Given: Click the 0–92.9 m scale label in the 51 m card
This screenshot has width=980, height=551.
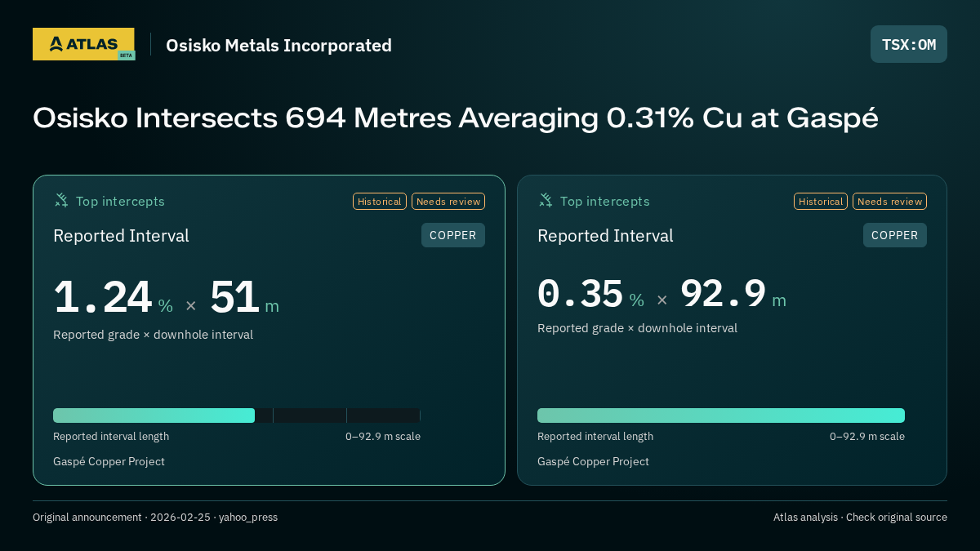Looking at the screenshot, I should coord(383,437).
